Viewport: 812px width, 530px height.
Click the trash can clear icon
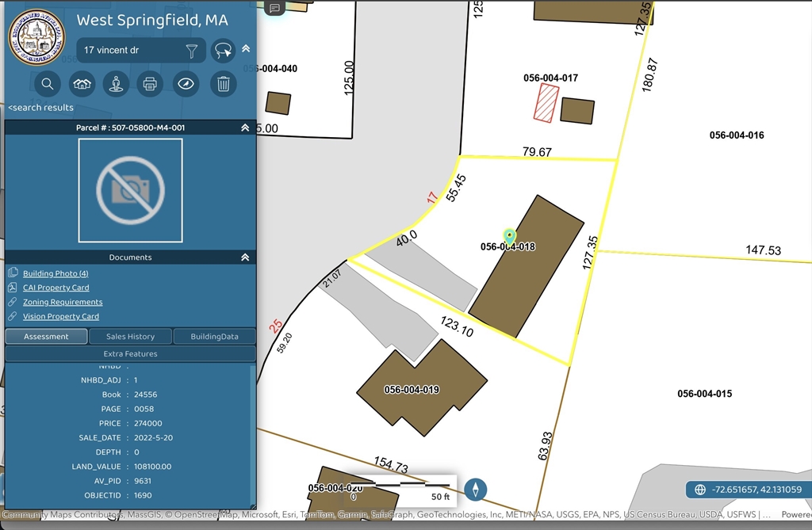(224, 83)
